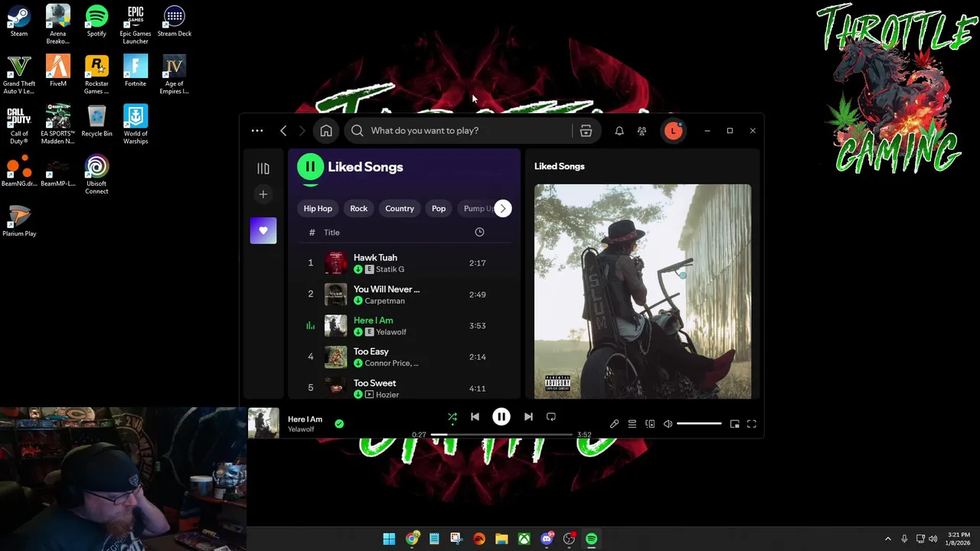
Task: Open Epic Games Launcher desktop icon
Action: coord(136,25)
